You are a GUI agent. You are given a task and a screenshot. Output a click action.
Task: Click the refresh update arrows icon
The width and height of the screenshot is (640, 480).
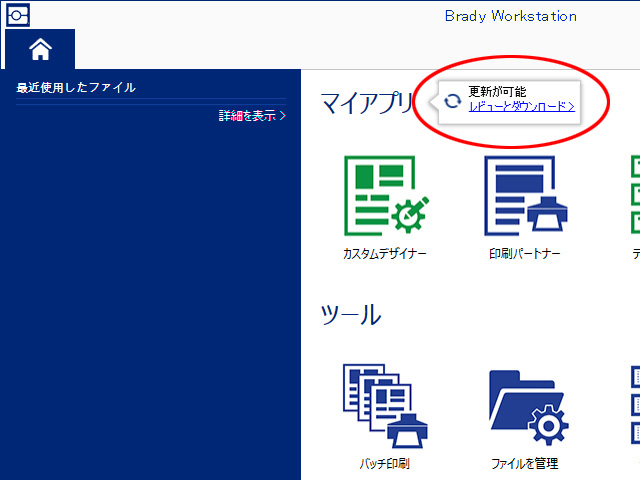coord(452,101)
